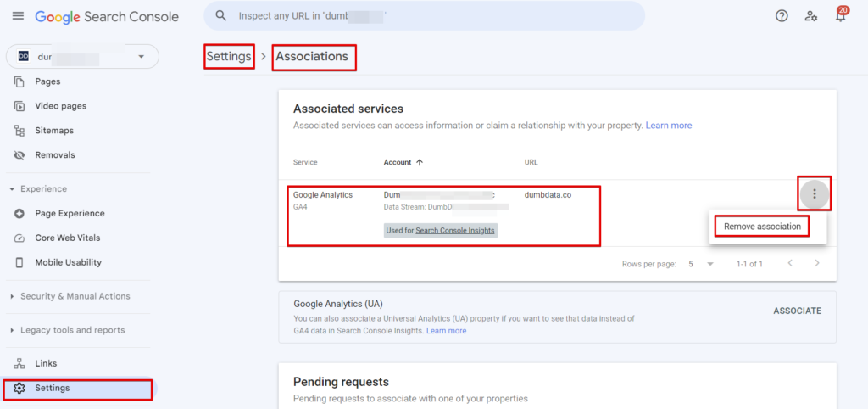Click the search magnifier icon
Image resolution: width=868 pixels, height=409 pixels.
221,15
